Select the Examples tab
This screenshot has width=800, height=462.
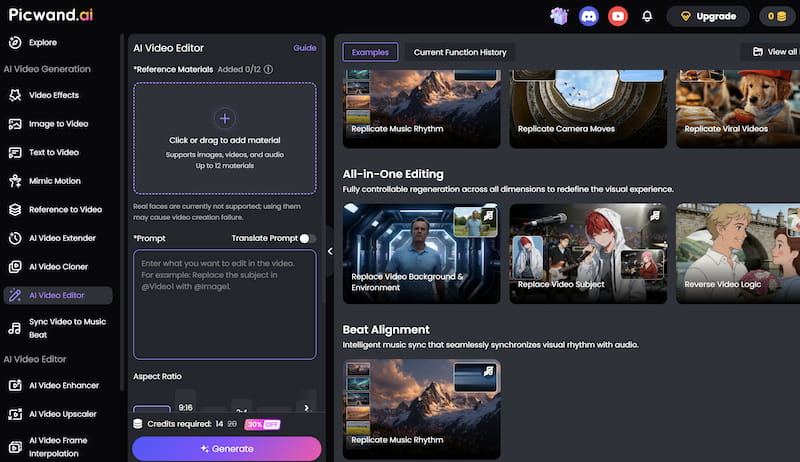[370, 52]
